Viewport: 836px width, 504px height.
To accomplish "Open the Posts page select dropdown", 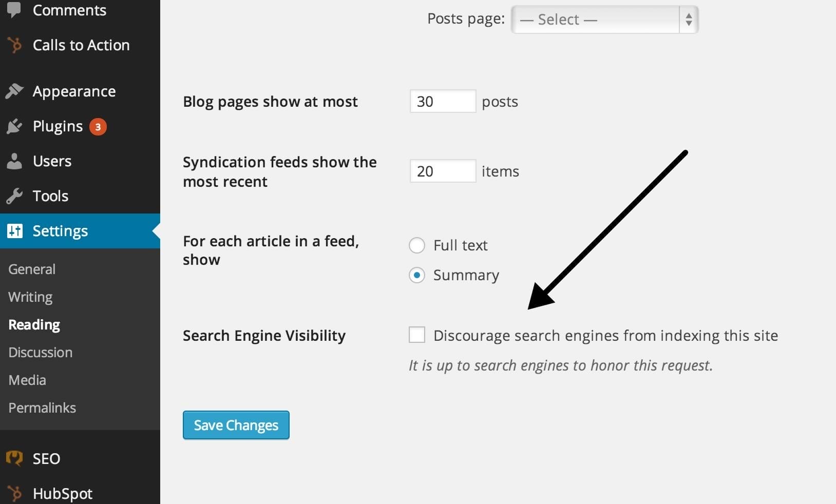I will pos(604,20).
